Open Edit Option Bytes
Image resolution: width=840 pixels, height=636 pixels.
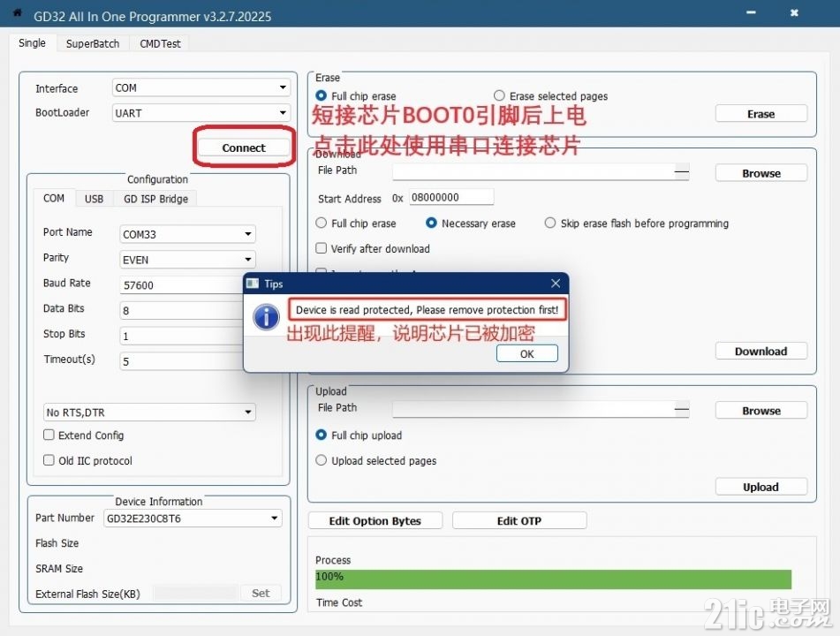coord(375,520)
